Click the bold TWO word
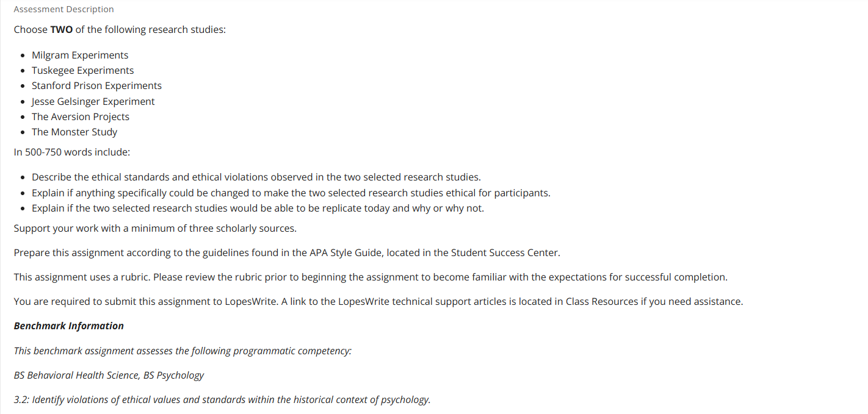 (62, 29)
